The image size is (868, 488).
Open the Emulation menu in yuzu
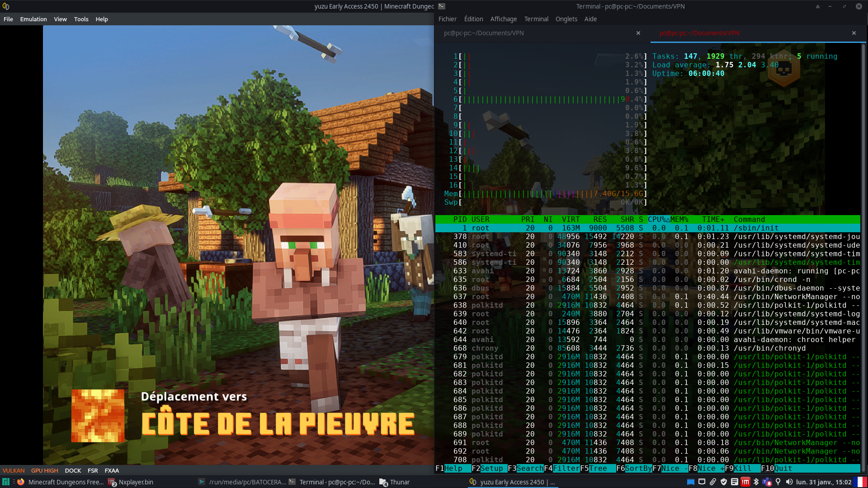33,19
